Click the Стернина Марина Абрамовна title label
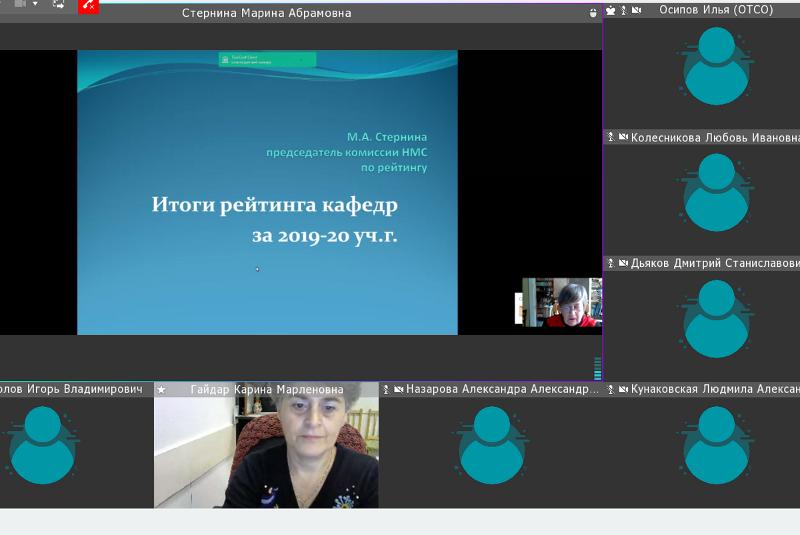Image resolution: width=800 pixels, height=535 pixels. (x=266, y=13)
